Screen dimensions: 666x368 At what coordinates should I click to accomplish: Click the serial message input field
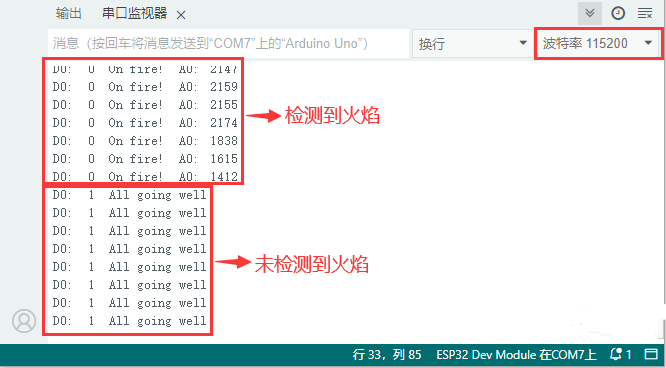[x=229, y=43]
